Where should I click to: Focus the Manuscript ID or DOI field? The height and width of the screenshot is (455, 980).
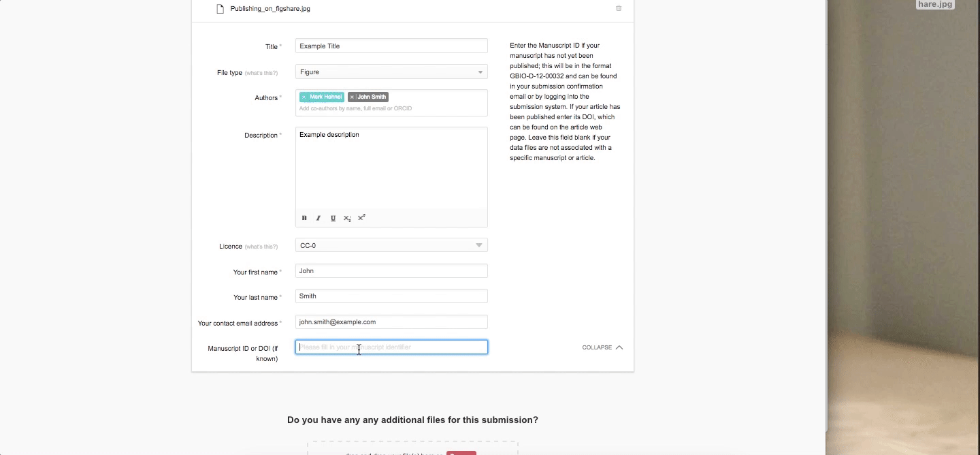391,347
